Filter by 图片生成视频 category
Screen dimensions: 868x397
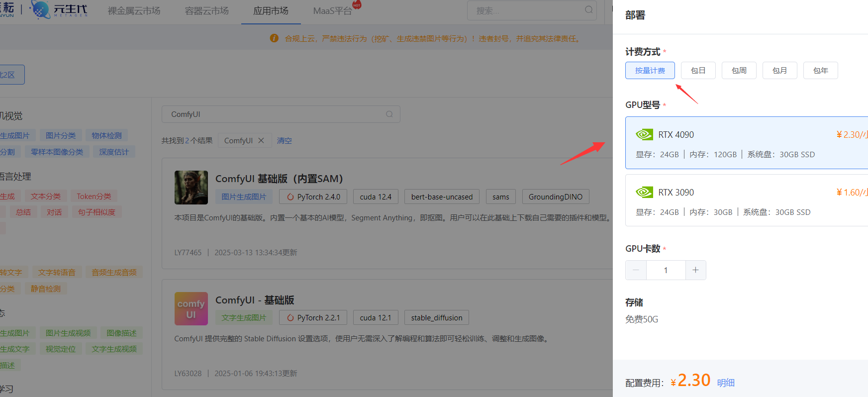68,333
